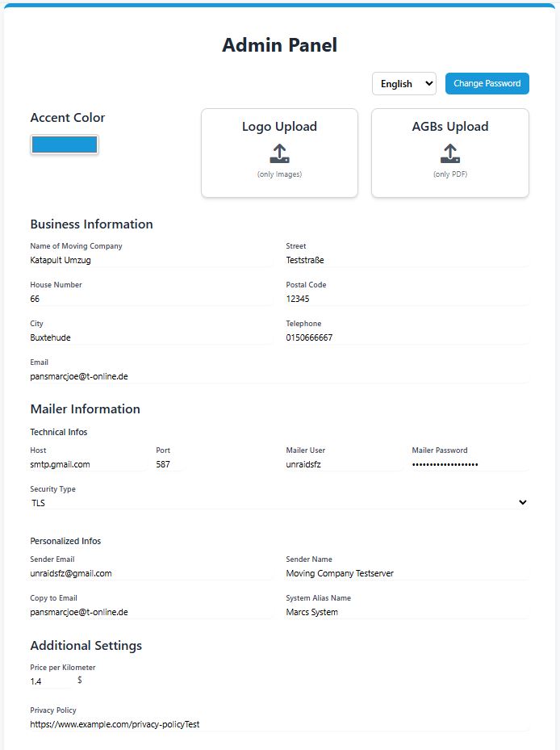The width and height of the screenshot is (560, 750).
Task: Click the Telephone field
Action: (407, 337)
